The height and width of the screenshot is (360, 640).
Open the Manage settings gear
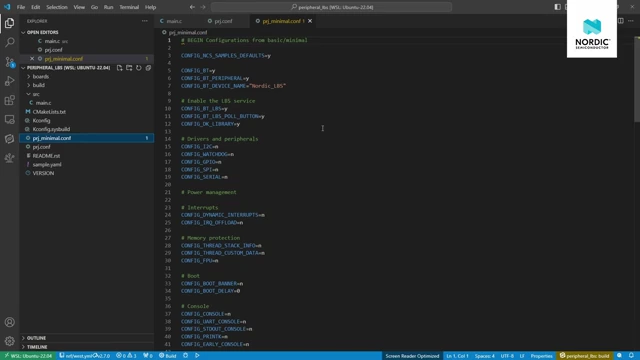[9, 341]
